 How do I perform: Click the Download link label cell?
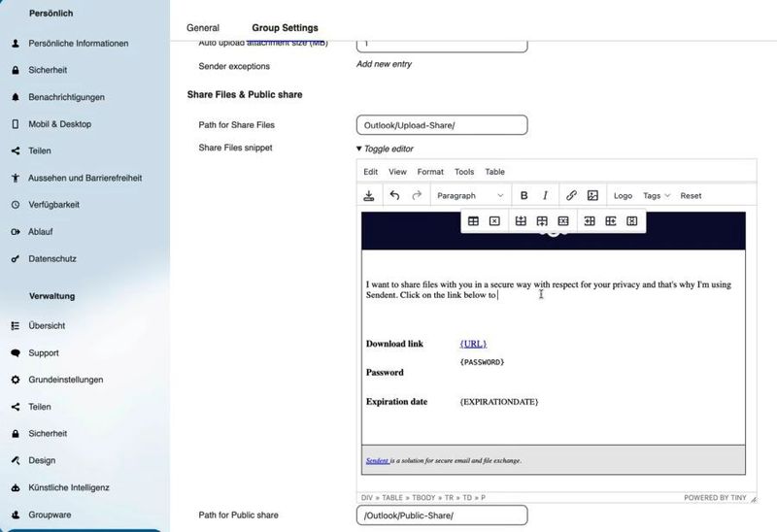(394, 344)
